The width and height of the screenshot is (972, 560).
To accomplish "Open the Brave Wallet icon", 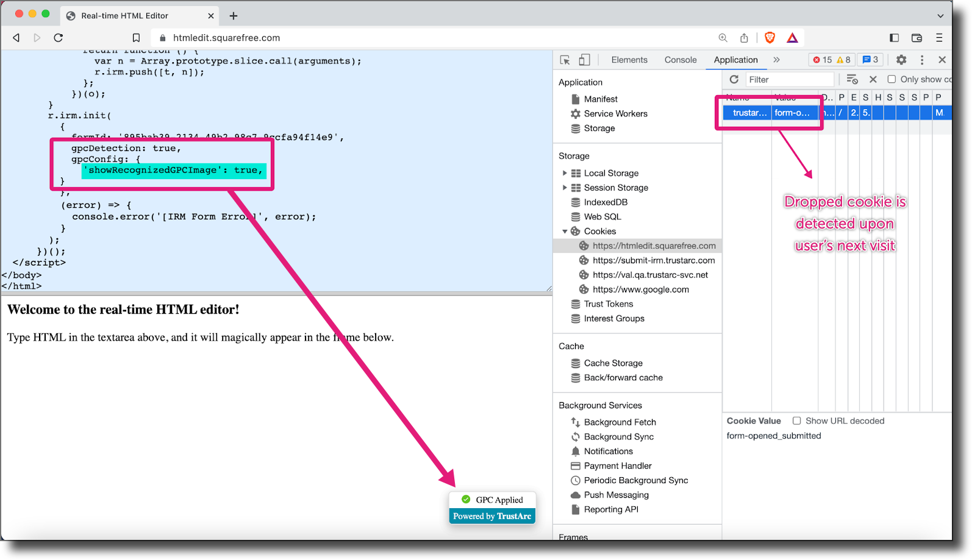I will 917,38.
